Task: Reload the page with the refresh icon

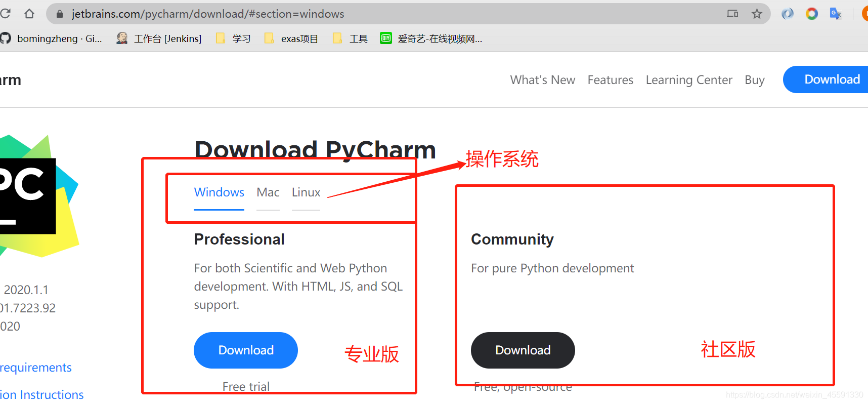Action: [x=5, y=14]
